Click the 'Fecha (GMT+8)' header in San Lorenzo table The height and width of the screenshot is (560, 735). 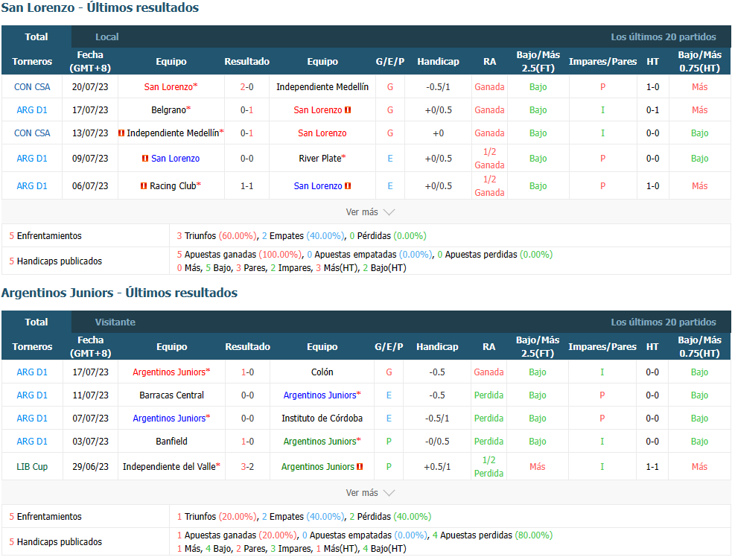90,61
